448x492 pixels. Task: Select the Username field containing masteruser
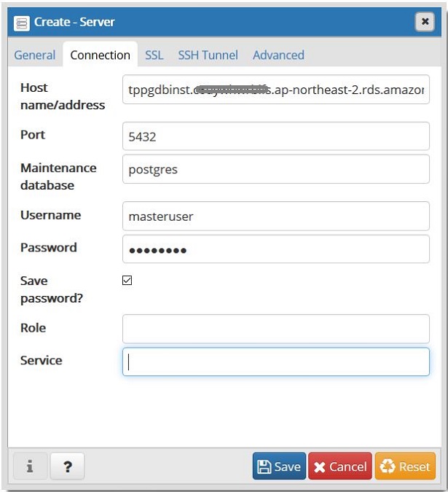[x=276, y=216]
